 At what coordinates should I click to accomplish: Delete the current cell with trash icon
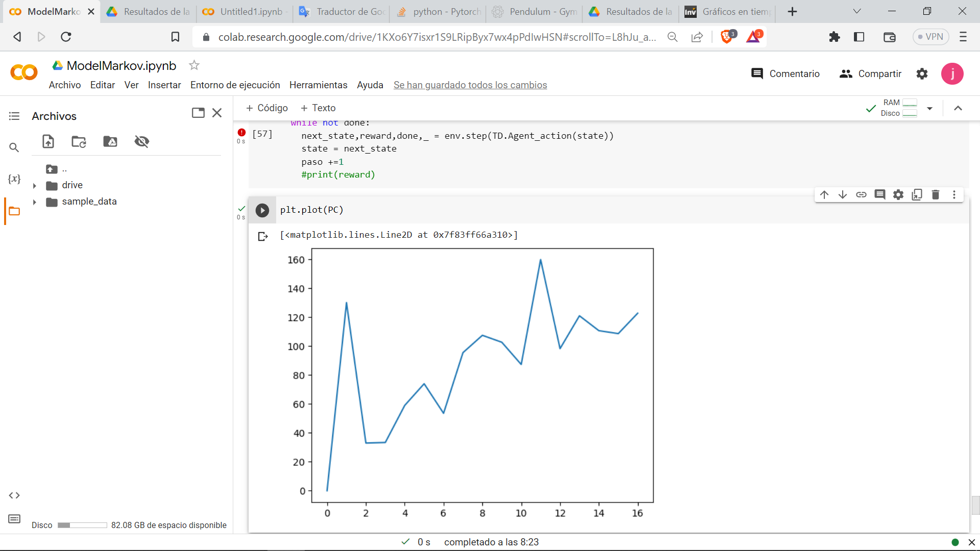click(935, 194)
